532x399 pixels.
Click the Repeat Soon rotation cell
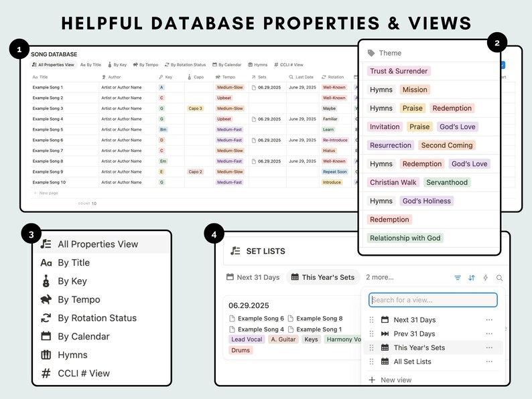pos(334,172)
